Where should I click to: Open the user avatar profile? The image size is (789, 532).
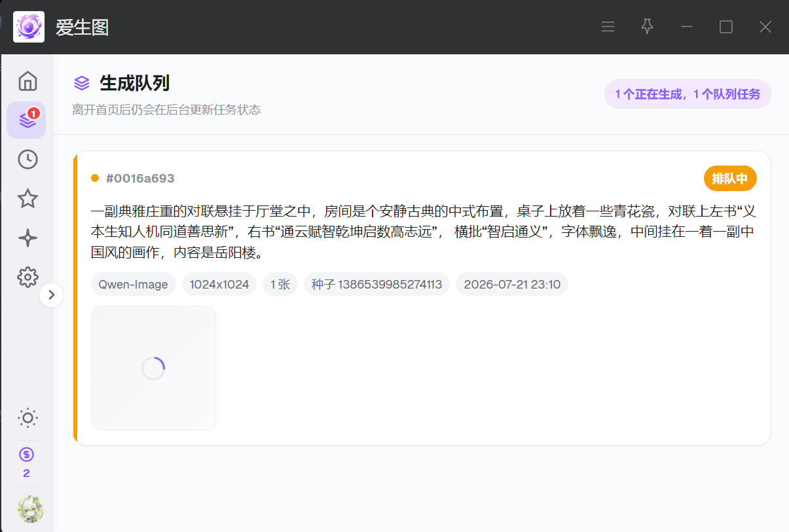point(30,509)
